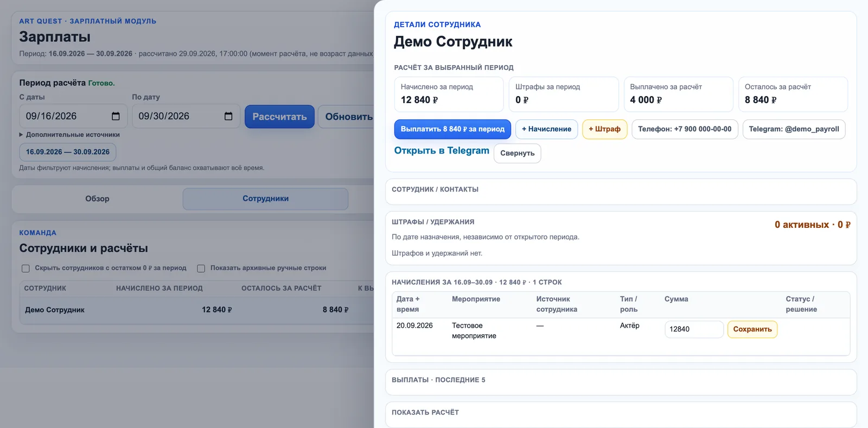Expand the 'Штрафы / Удержания' section header
The width and height of the screenshot is (868, 428).
433,222
